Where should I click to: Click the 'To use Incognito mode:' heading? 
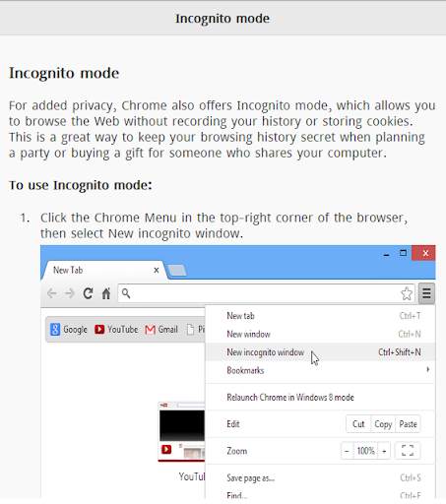(81, 185)
